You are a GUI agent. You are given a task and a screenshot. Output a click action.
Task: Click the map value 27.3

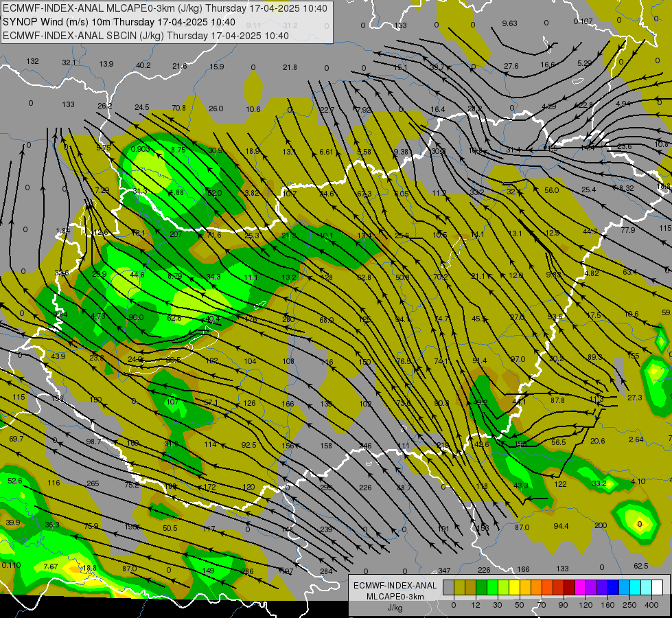[x=635, y=398]
